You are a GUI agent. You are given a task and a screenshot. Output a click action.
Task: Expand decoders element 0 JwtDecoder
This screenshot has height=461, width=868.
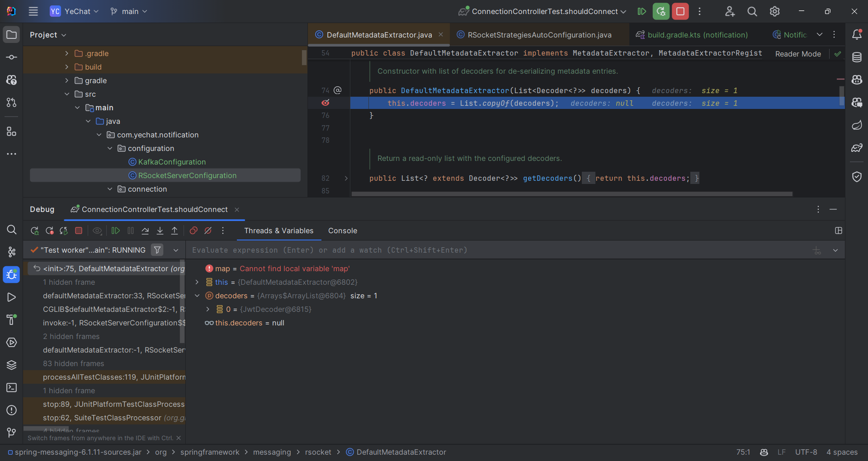(208, 309)
